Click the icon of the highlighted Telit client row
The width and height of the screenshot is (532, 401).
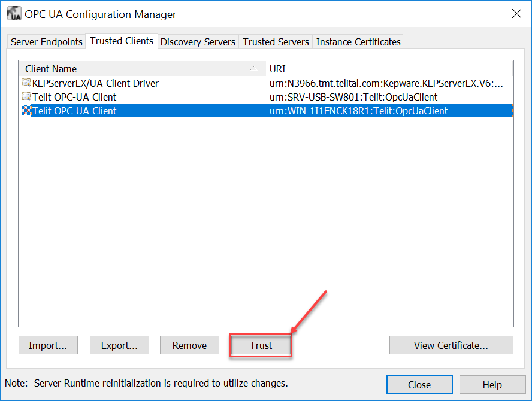26,111
